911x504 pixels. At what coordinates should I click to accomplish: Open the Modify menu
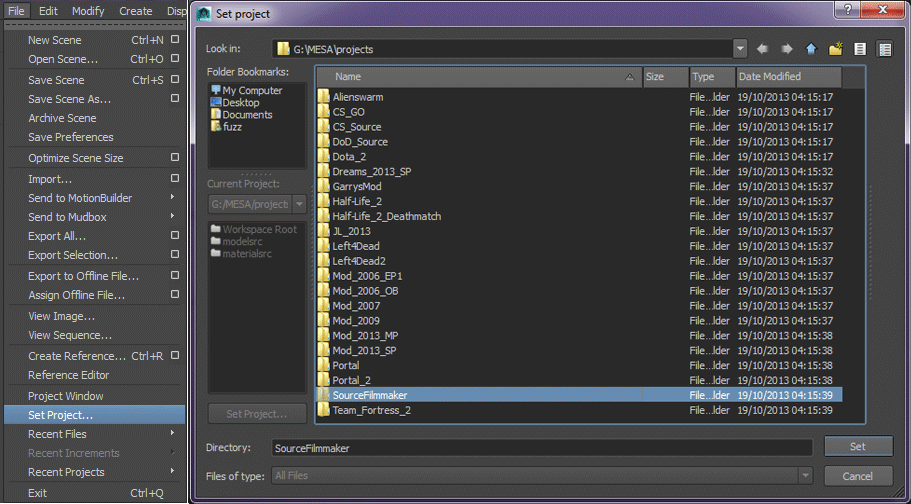point(88,11)
